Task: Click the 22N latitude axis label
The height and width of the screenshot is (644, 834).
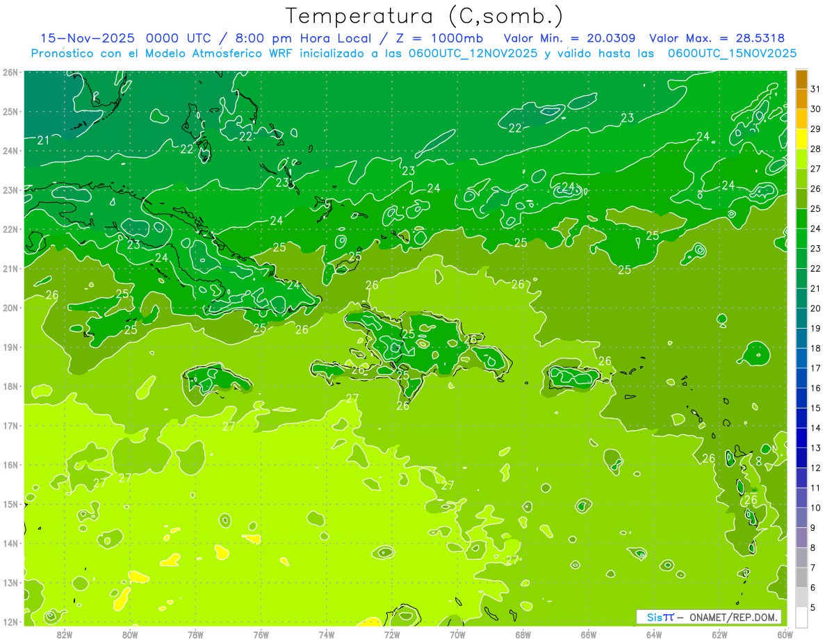Action: click(x=10, y=229)
